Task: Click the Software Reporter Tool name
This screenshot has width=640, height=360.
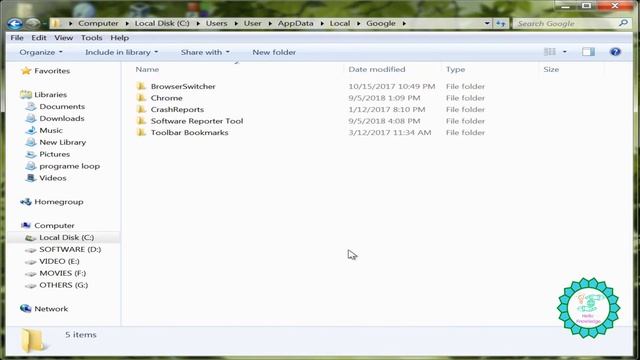Action: 197,121
